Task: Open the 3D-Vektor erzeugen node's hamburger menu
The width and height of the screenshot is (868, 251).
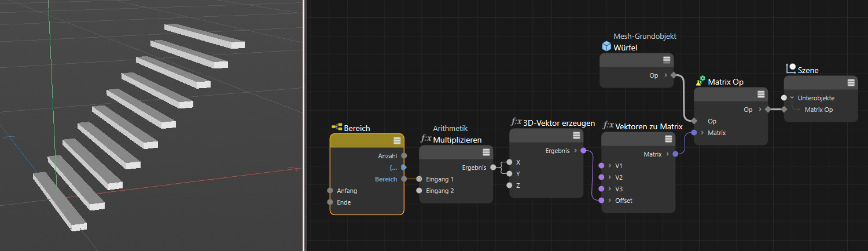Action: (x=576, y=136)
